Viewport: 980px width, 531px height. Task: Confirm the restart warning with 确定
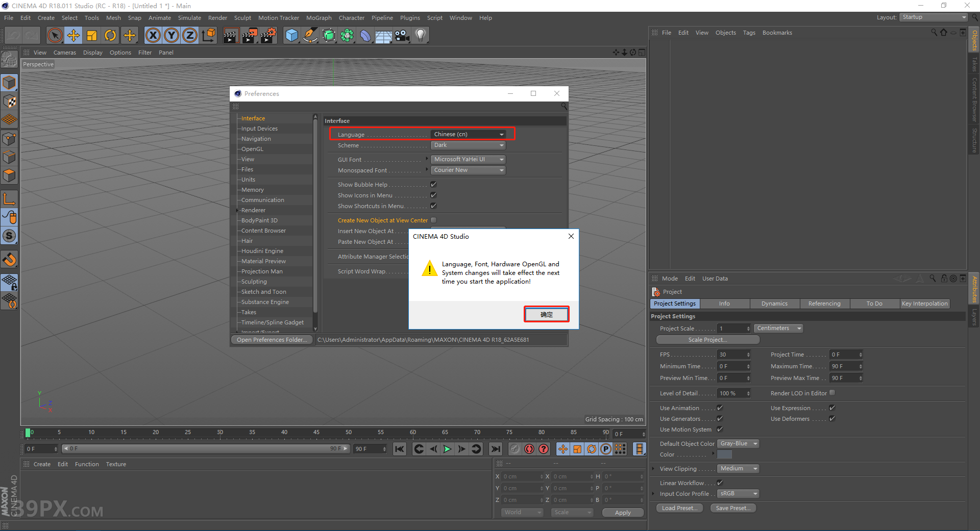point(546,314)
